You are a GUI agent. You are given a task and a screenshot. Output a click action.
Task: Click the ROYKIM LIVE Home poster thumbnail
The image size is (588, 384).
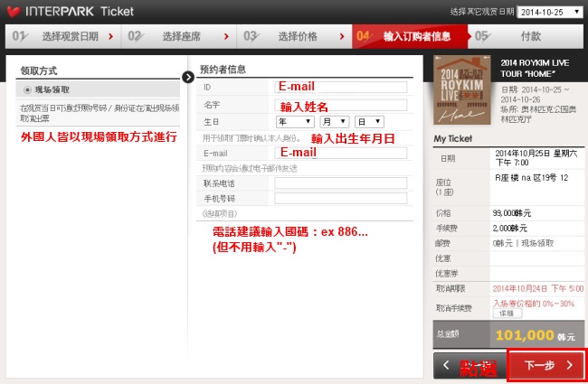462,90
